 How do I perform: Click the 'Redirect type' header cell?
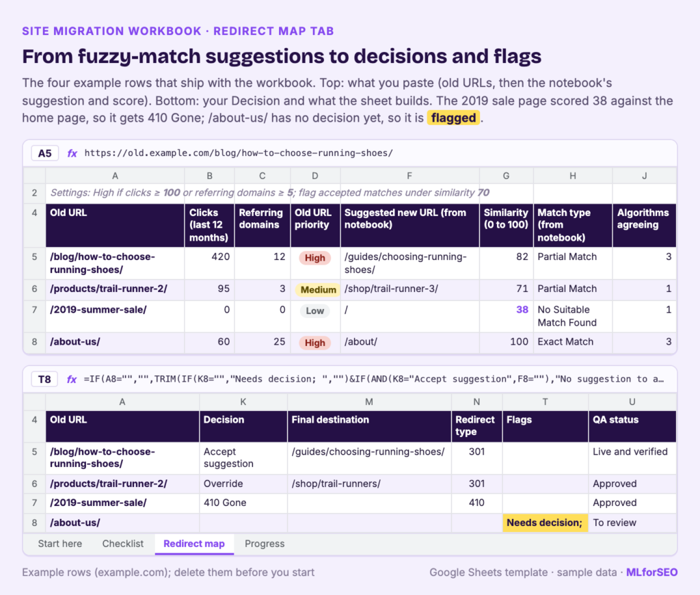coord(476,426)
